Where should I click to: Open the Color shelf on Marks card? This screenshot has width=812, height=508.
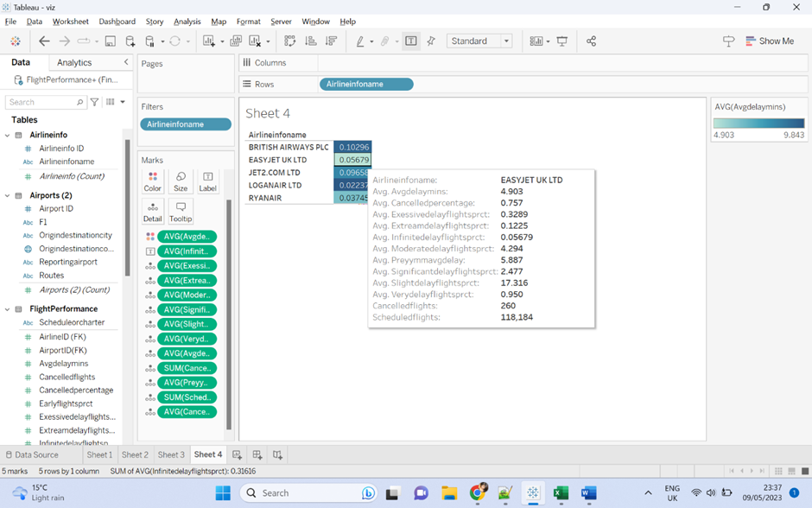click(x=152, y=182)
